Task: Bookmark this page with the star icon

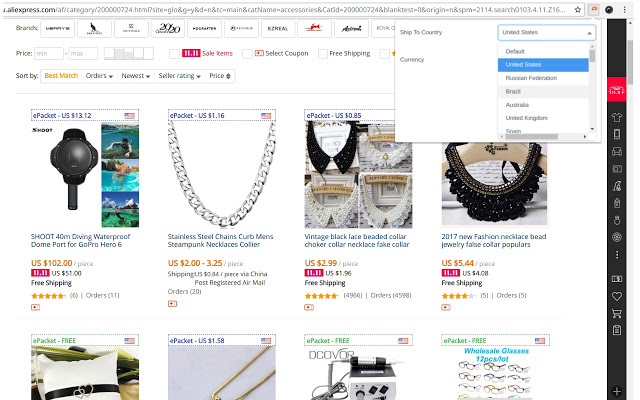Action: (x=578, y=10)
